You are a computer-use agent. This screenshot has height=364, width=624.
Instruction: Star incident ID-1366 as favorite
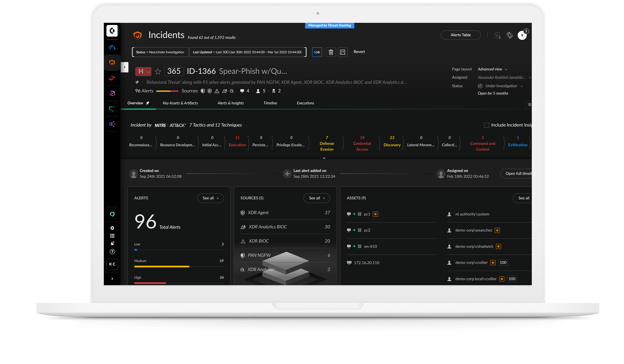(x=158, y=72)
